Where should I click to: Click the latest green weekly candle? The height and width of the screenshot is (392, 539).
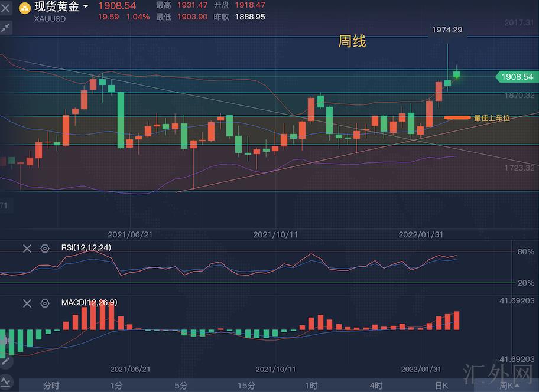(456, 74)
